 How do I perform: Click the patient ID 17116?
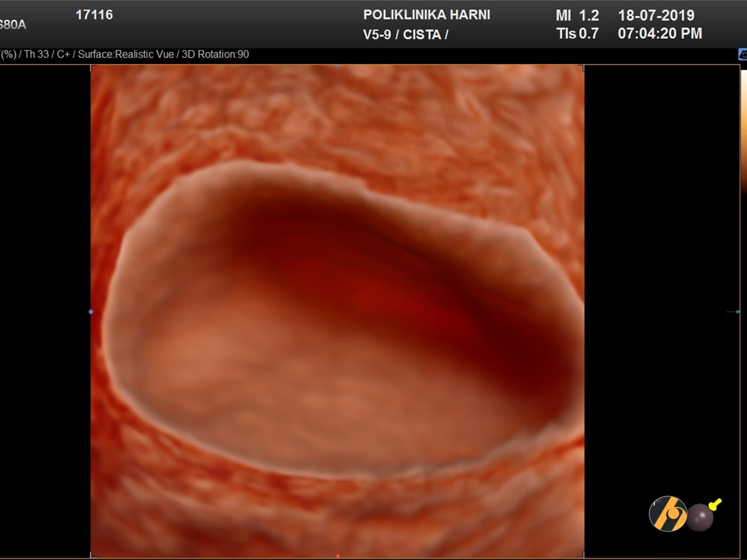pos(94,15)
